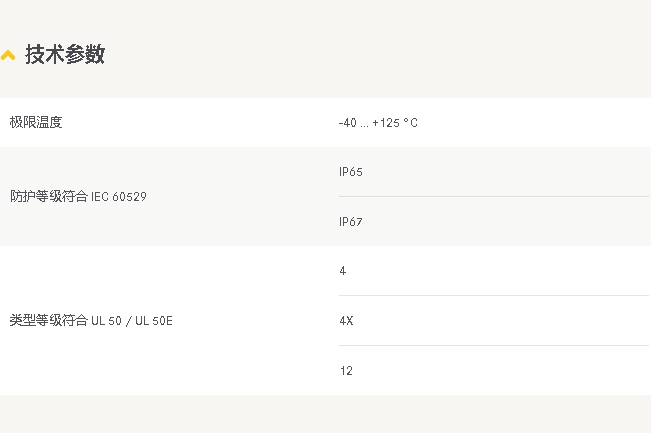
Task: Click the IEC 60529 standard text
Action: 119,196
